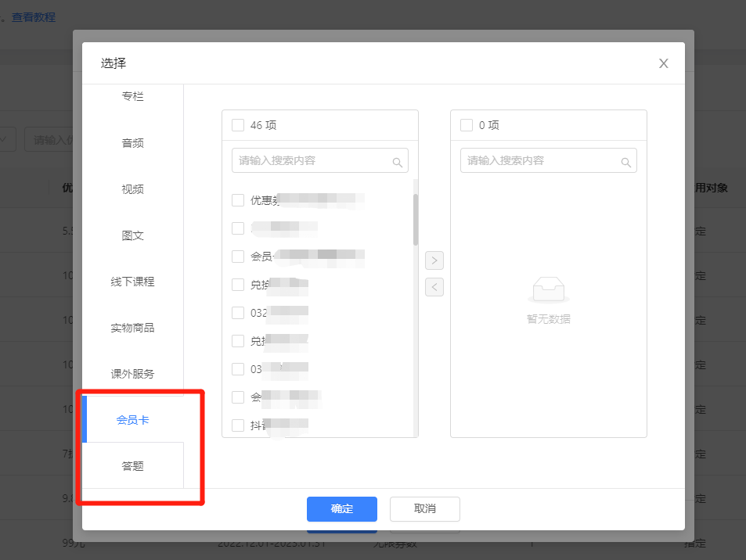Select the 专栏 category tab
The height and width of the screenshot is (560, 746).
click(x=133, y=95)
